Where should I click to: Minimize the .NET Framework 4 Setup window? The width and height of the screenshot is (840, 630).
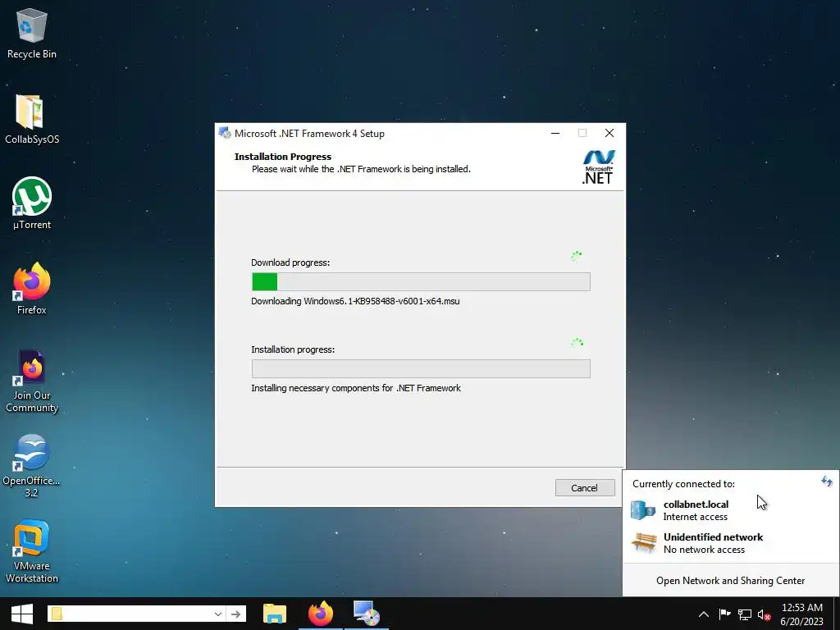click(x=555, y=133)
